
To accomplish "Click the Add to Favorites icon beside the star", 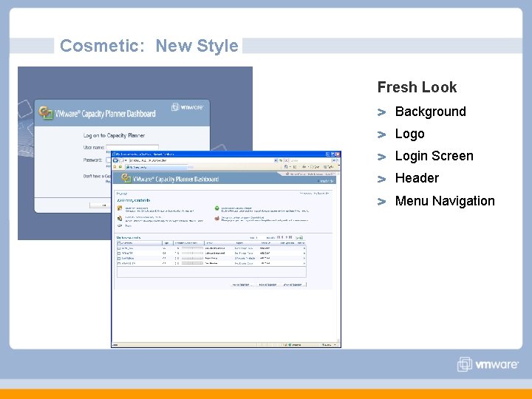I will click(120, 167).
